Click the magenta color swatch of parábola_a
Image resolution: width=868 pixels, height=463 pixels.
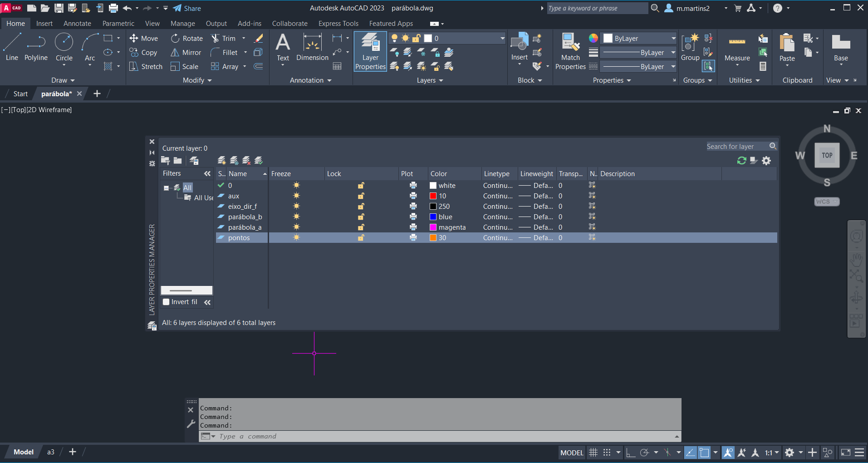click(433, 227)
